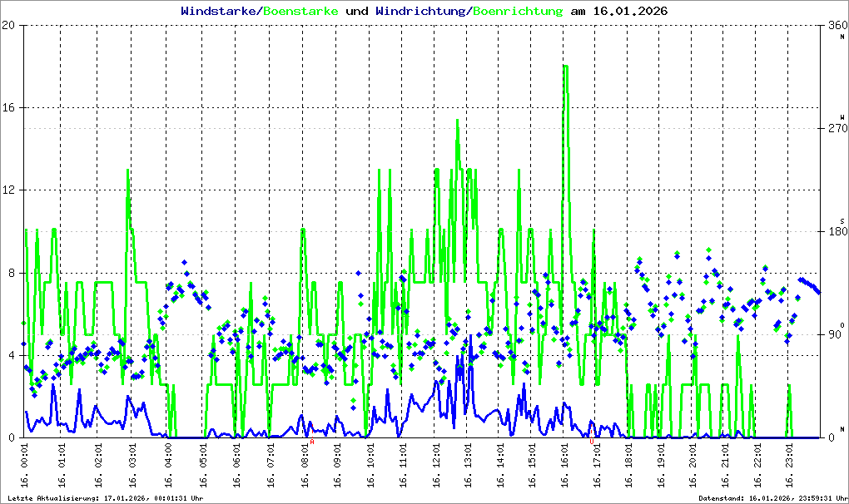Screen dimensions: 849x504
Task: Click the x-axis label "16. 05:01"
Action: tap(202, 466)
